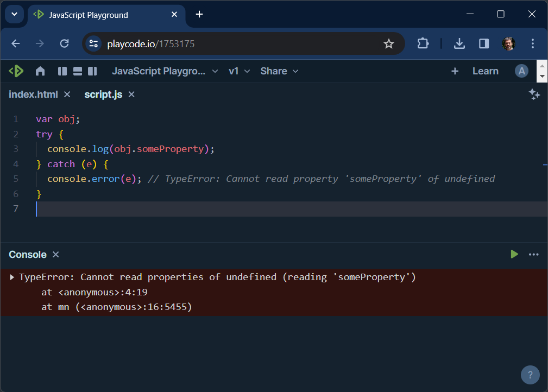Click the new project plus icon
548x392 pixels.
(455, 71)
